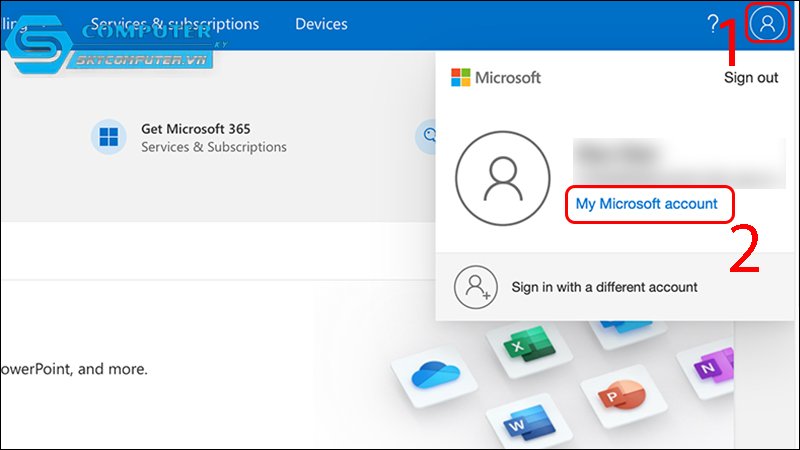The height and width of the screenshot is (450, 800).
Task: Click the Get Microsoft 365 windows icon
Action: click(x=109, y=137)
